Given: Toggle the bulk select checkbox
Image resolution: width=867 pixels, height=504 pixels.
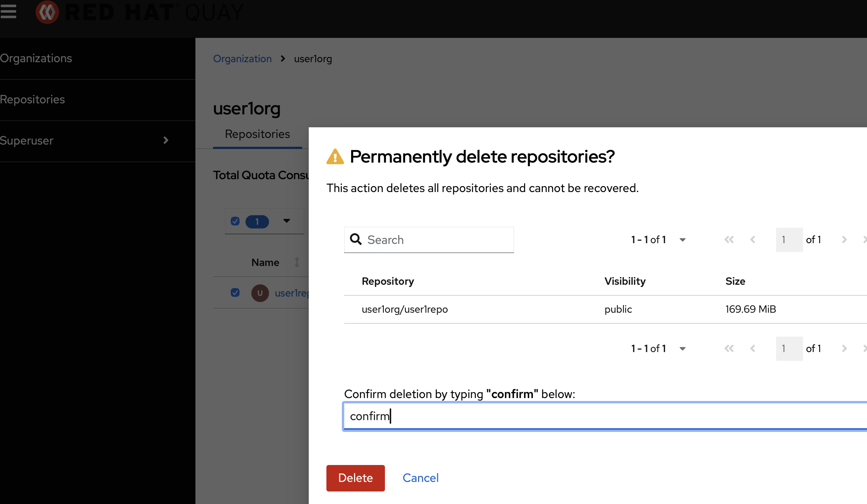Looking at the screenshot, I should 235,221.
